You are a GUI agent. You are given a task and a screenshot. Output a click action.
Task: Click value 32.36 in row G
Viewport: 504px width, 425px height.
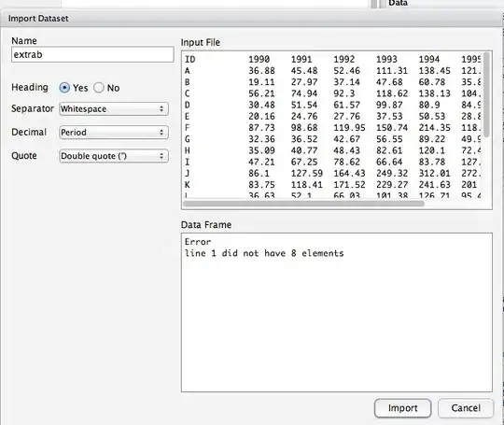point(261,139)
